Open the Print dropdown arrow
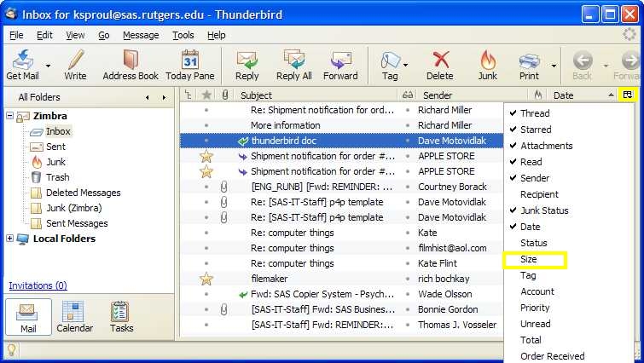Image resolution: width=644 pixels, height=363 pixels. pyautogui.click(x=554, y=66)
